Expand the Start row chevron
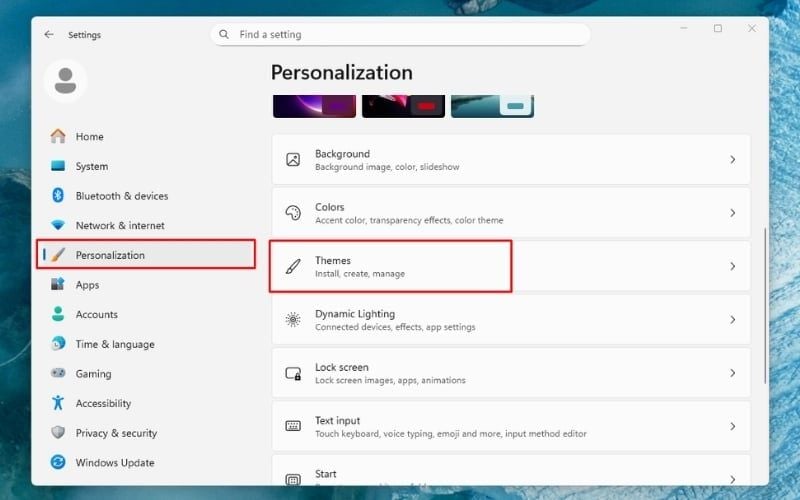Image resolution: width=800 pixels, height=500 pixels. [733, 479]
